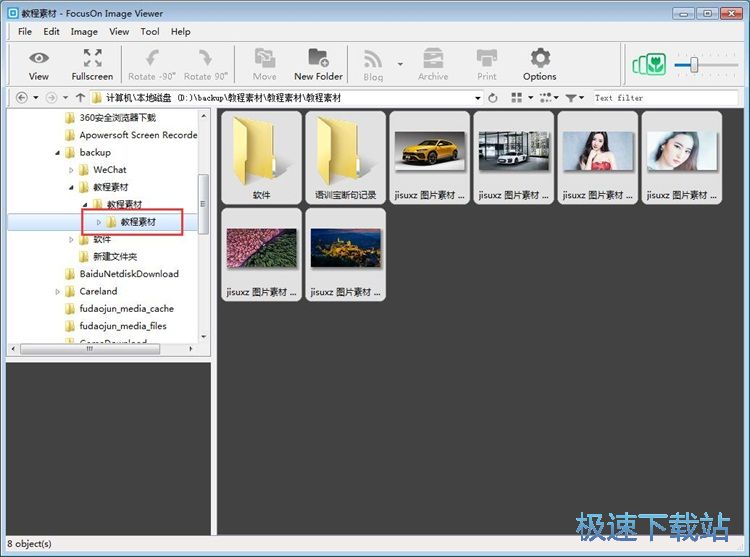The image size is (750, 557).
Task: Click the View toolbar icon
Action: pos(38,64)
